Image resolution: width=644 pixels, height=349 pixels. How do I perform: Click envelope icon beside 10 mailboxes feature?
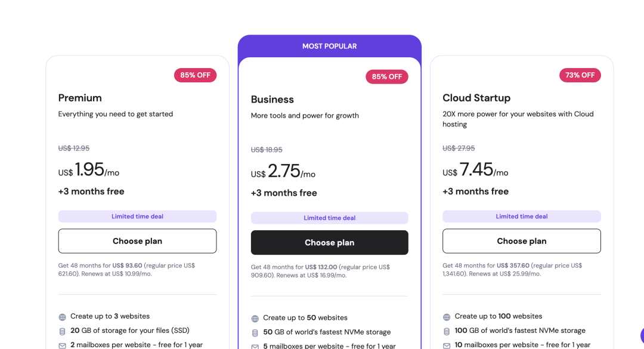[x=447, y=345]
